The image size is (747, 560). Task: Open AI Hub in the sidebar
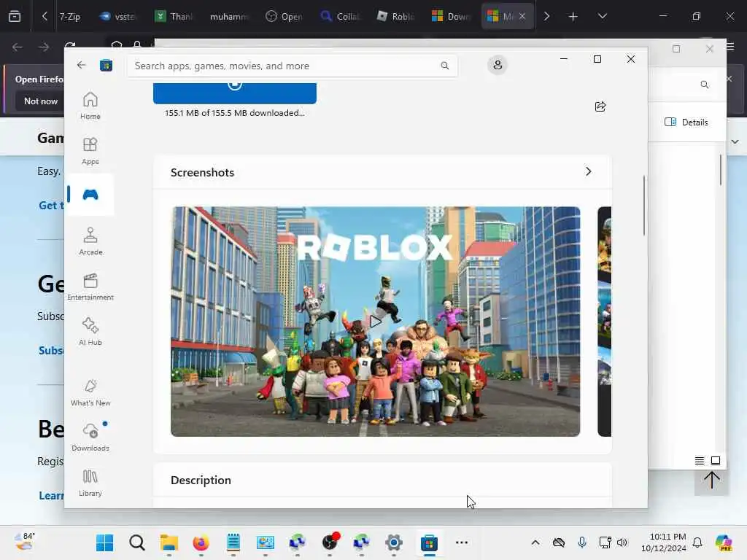tap(90, 332)
